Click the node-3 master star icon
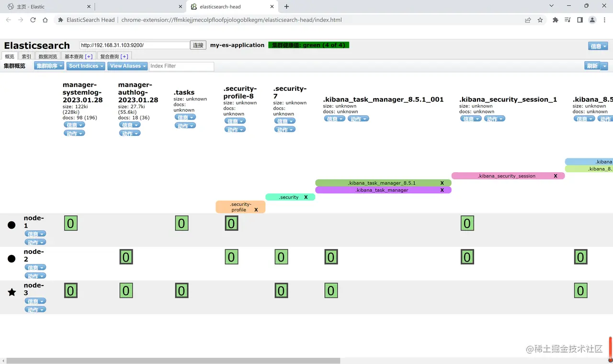The width and height of the screenshot is (613, 364). point(12,292)
